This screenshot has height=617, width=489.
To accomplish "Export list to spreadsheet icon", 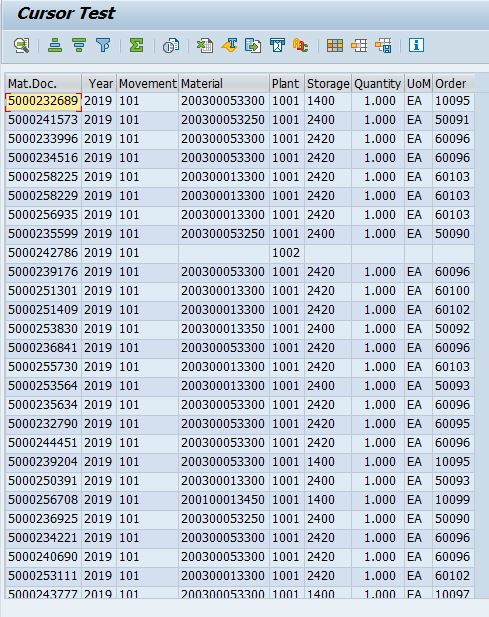I will point(205,45).
